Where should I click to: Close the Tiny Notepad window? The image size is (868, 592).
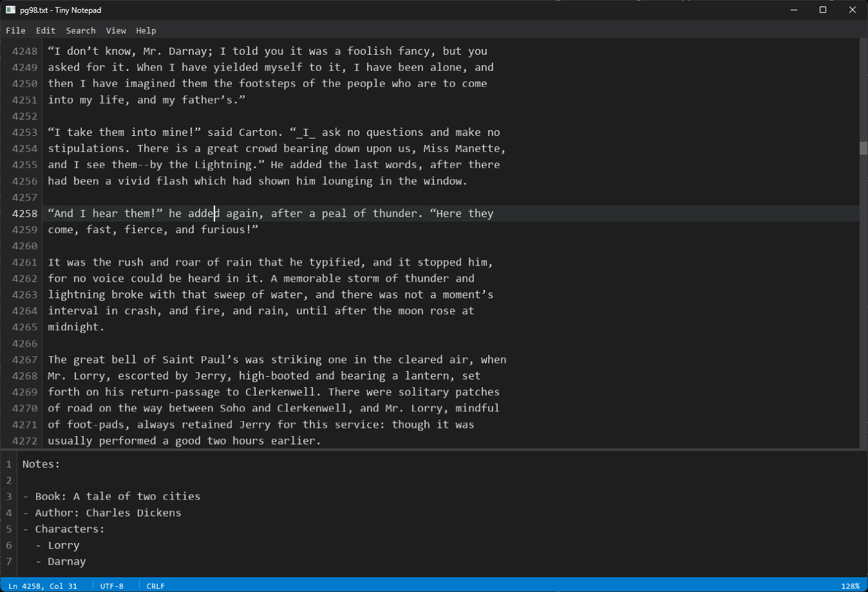(853, 10)
